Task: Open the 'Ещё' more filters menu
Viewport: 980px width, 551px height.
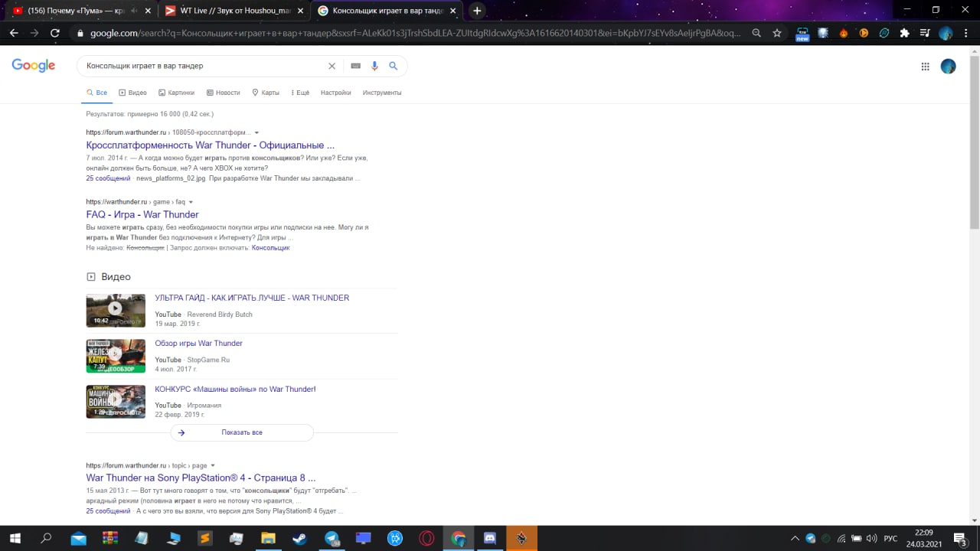Action: tap(300, 93)
